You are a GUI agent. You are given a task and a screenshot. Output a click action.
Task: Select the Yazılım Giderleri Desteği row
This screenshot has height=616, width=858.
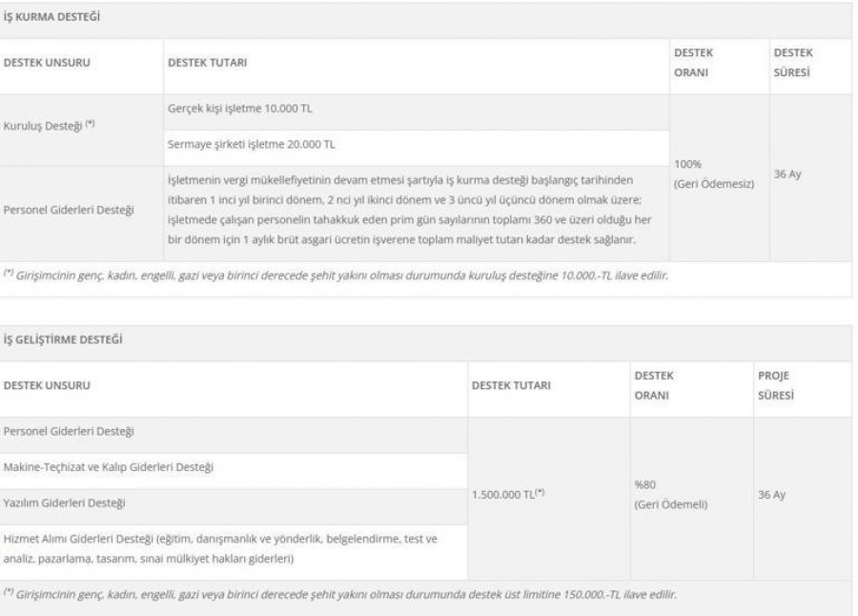(x=64, y=502)
